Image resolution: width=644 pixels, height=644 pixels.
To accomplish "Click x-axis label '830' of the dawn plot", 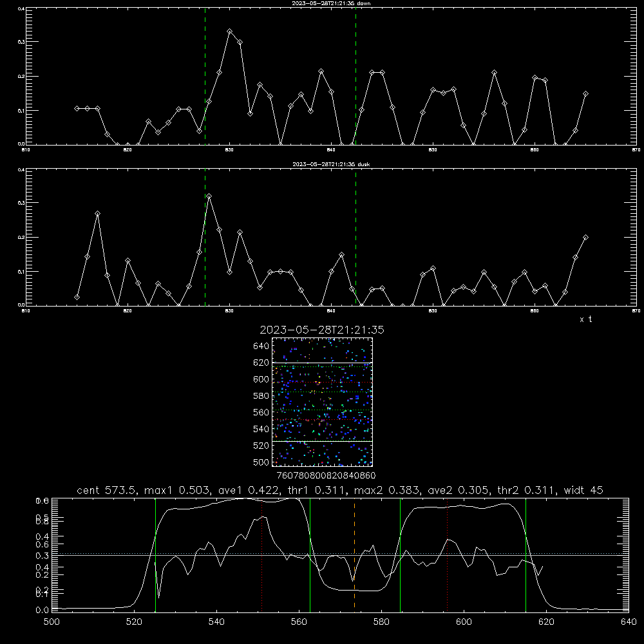I will [x=229, y=150].
